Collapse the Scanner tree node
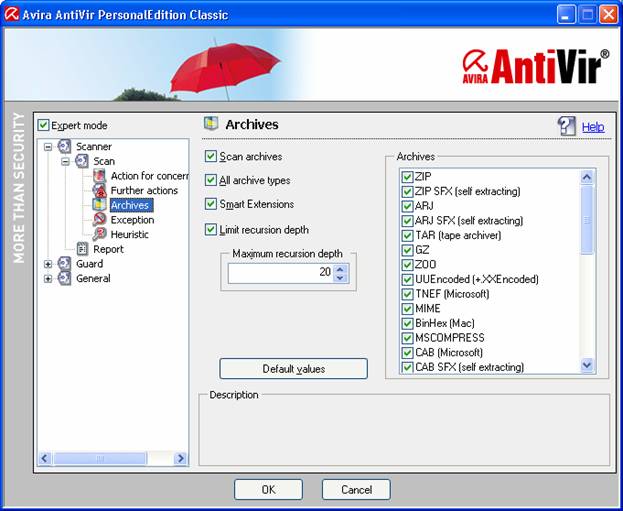The height and width of the screenshot is (511, 623). [48, 147]
